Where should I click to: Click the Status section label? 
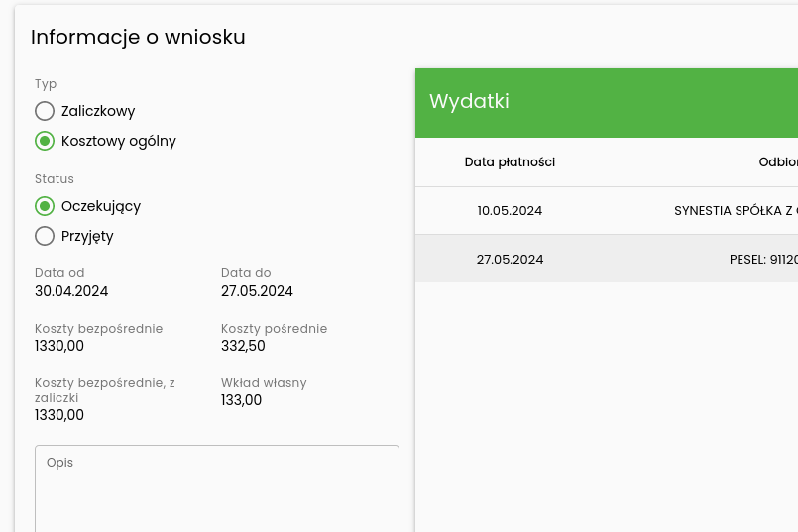pos(55,179)
